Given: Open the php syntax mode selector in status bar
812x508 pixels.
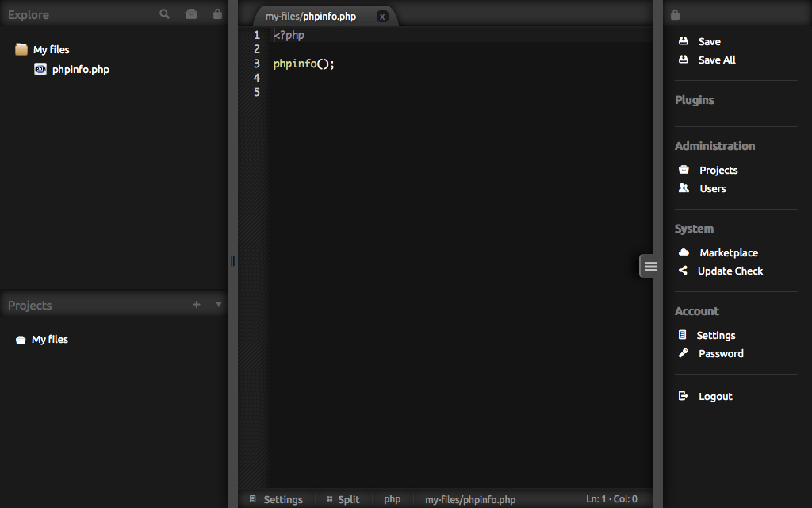Looking at the screenshot, I should tap(392, 499).
